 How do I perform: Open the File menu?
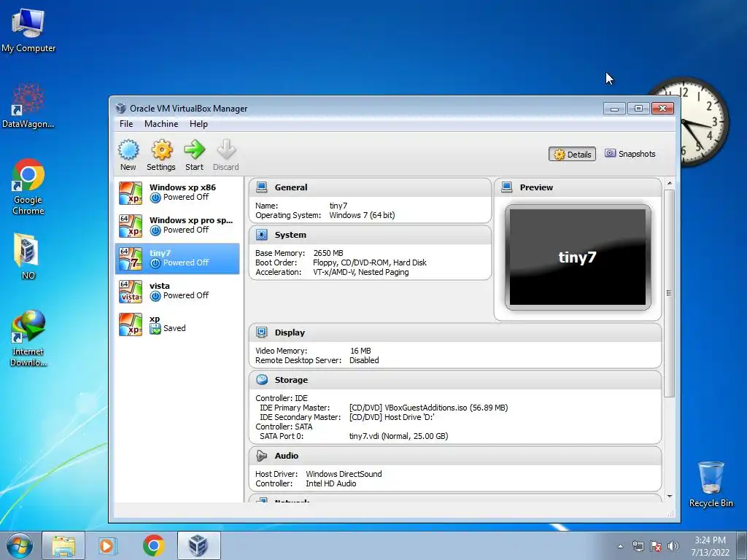click(x=126, y=124)
